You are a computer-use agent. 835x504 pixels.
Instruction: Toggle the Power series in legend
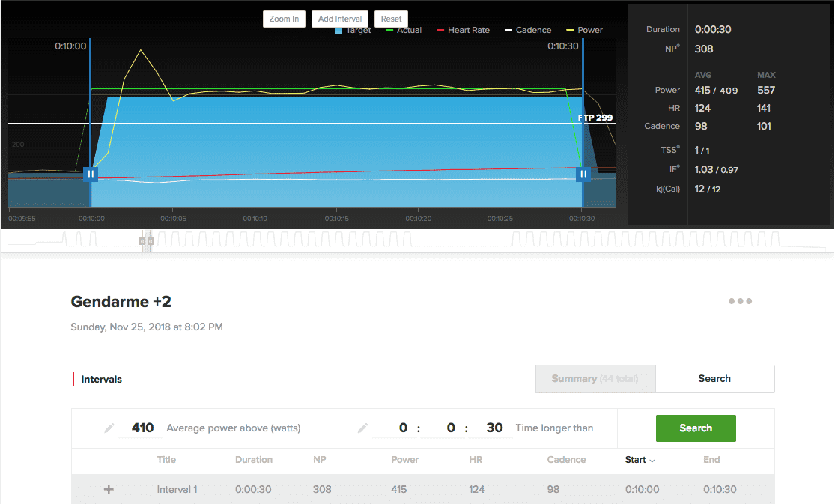[585, 31]
